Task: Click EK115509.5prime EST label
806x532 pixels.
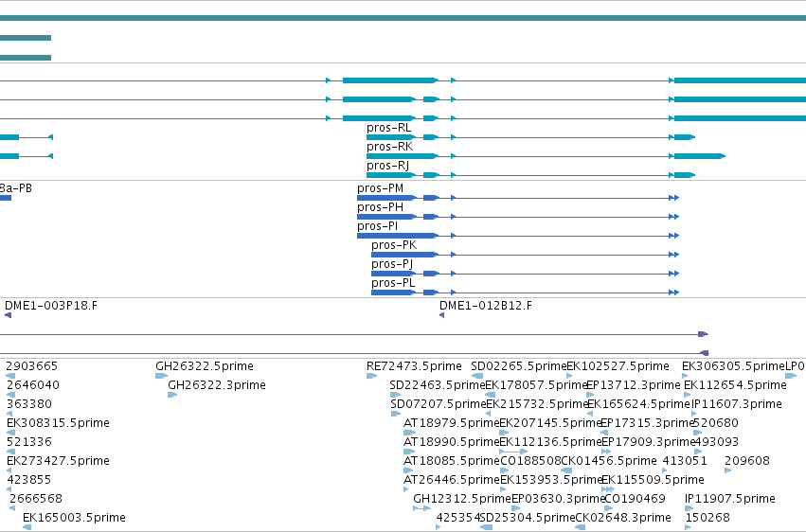Action: click(653, 480)
